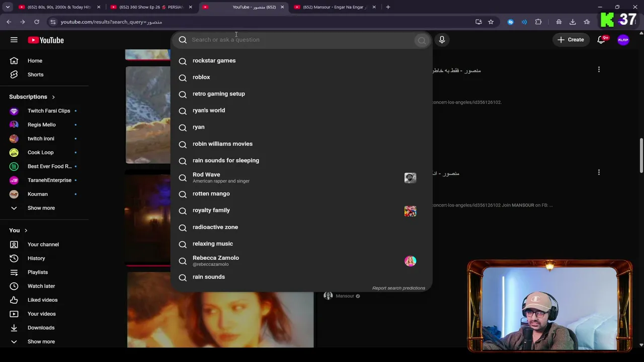Viewport: 644px width, 362px height.
Task: Click the Rebecca Zamolo avatar thumbnail
Action: (410, 261)
